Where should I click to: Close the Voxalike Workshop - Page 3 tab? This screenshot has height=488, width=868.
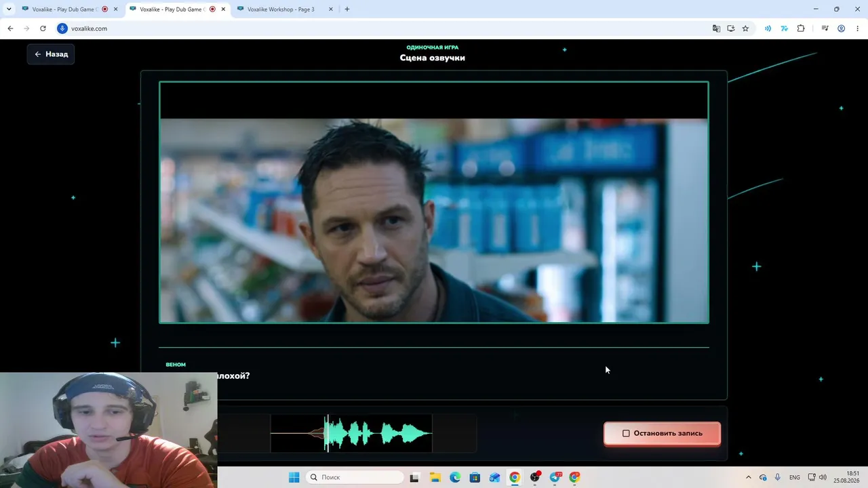(x=330, y=9)
